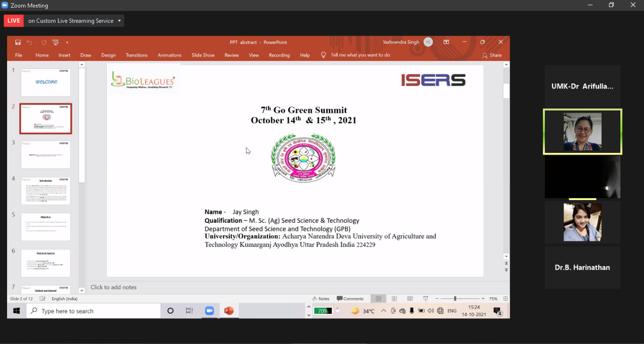
Task: Select UMK-Dr Arifulla participant tile
Action: pos(583,86)
